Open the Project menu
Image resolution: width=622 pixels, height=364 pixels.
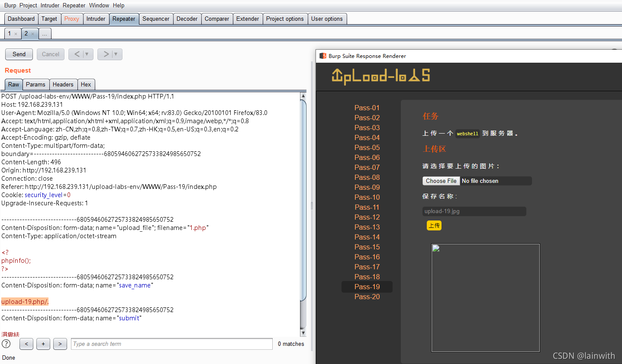pyautogui.click(x=28, y=5)
